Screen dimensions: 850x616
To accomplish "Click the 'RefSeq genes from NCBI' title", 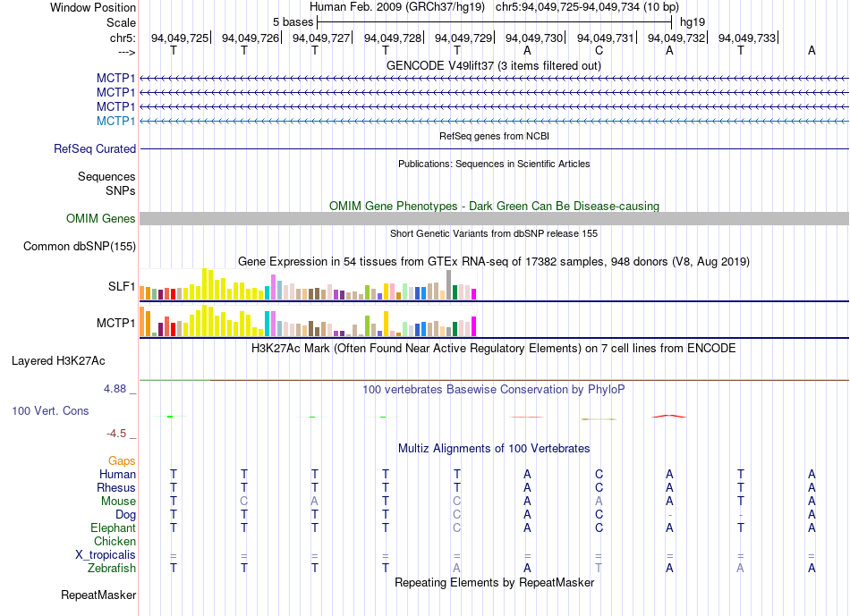I will tap(495, 136).
